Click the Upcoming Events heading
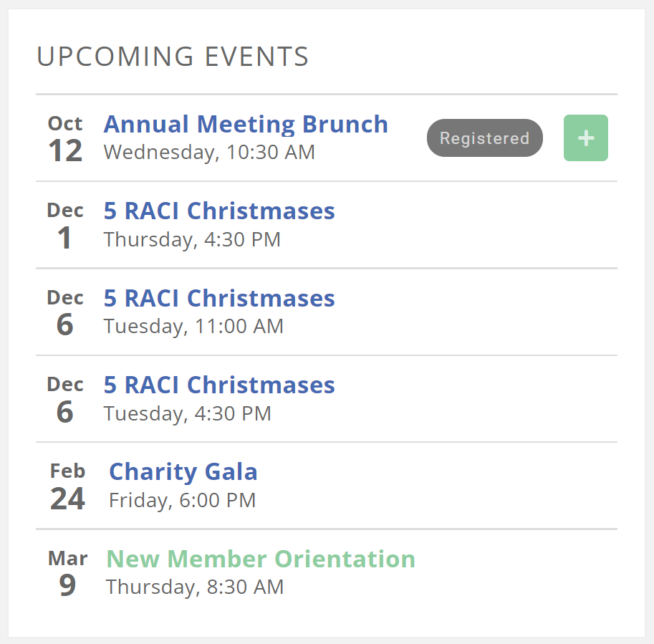Image resolution: width=654 pixels, height=644 pixels. click(x=173, y=57)
